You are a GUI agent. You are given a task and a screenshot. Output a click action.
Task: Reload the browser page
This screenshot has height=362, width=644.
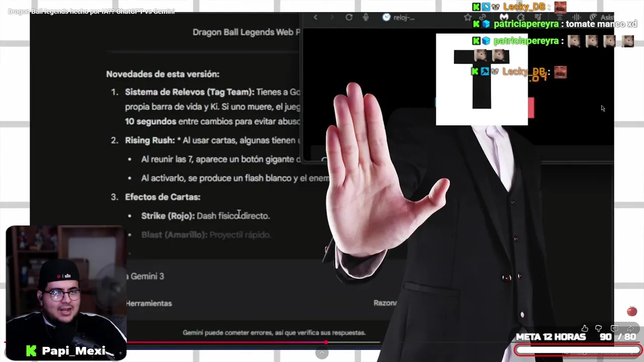[x=349, y=17]
